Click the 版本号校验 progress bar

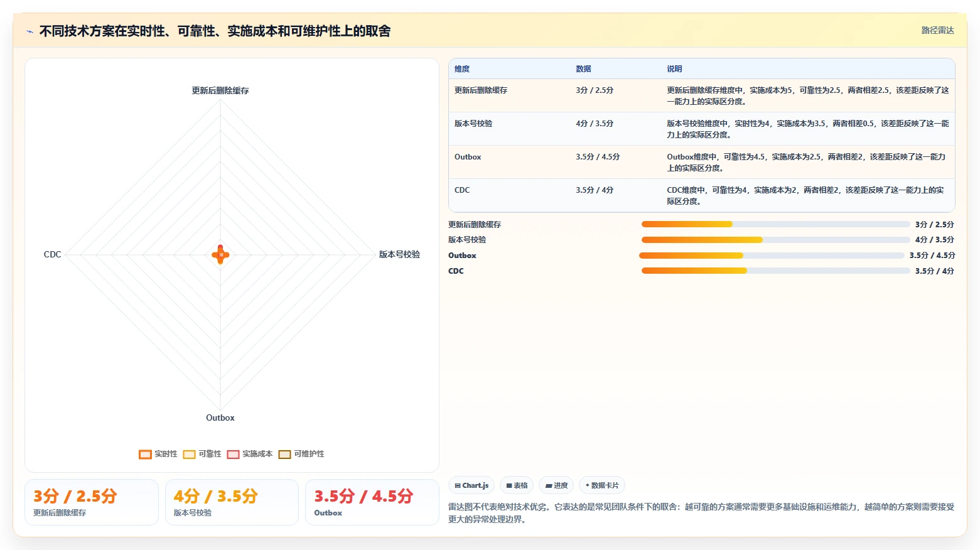[x=775, y=240]
